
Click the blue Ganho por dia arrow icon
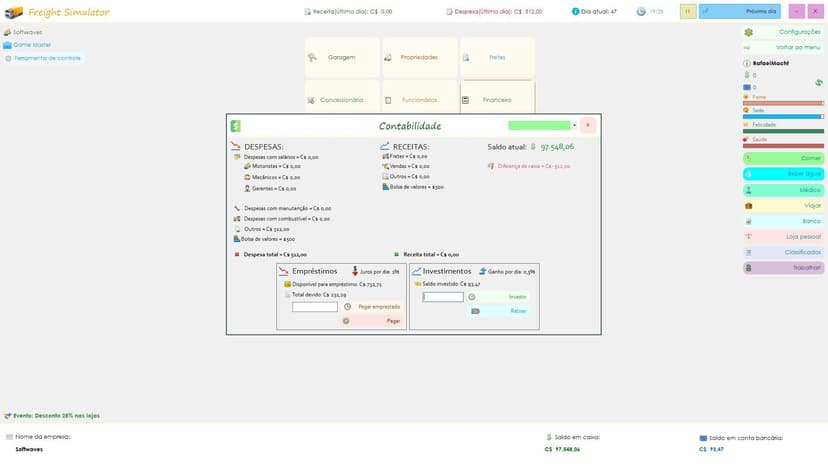point(482,271)
